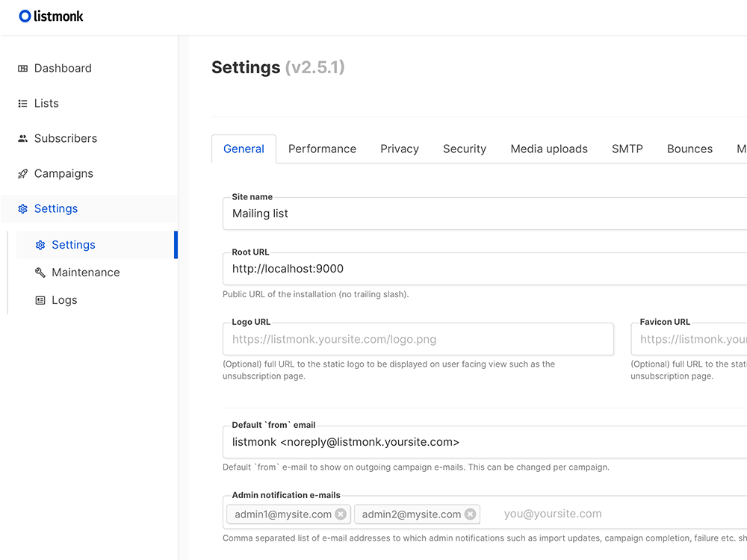The width and height of the screenshot is (747, 560).
Task: Open Maintenance sub-item
Action: tap(96, 273)
